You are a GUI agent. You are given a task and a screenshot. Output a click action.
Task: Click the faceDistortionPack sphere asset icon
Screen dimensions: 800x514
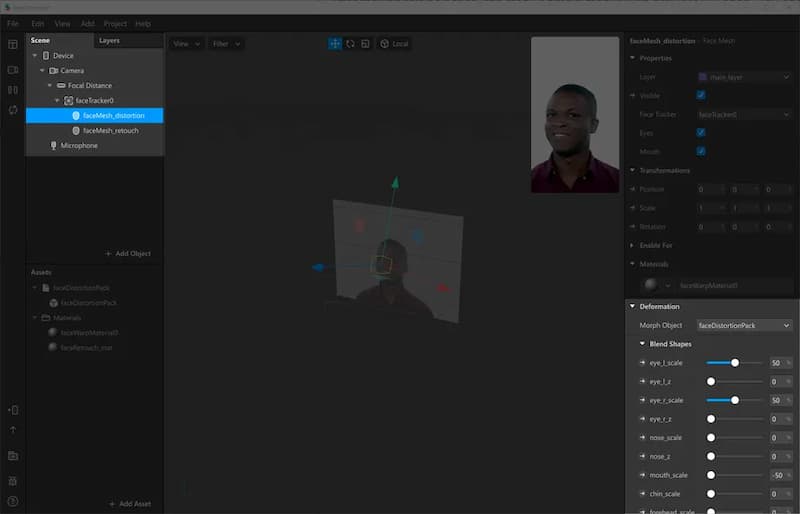(x=54, y=303)
